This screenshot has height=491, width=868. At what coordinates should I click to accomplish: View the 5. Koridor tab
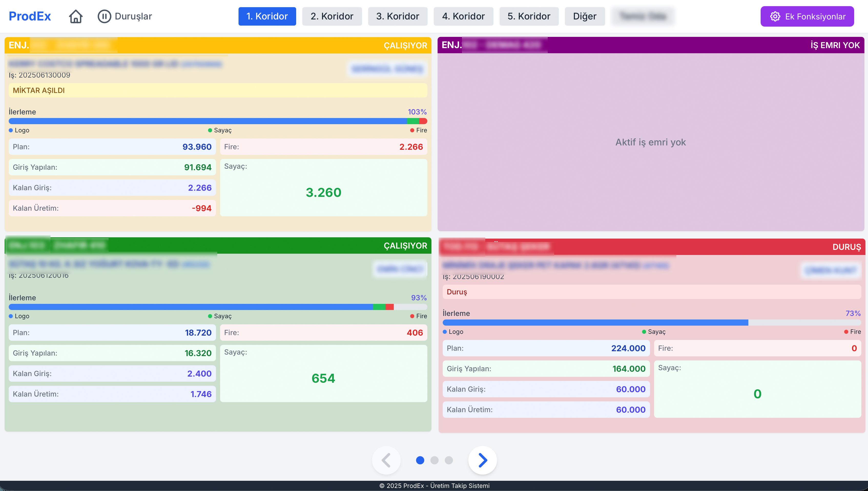[529, 16]
